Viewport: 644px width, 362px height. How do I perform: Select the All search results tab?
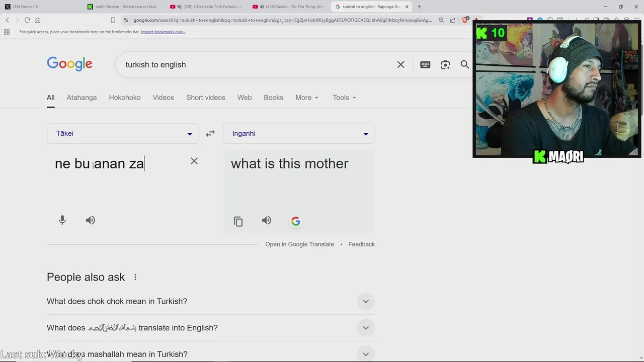click(x=51, y=98)
